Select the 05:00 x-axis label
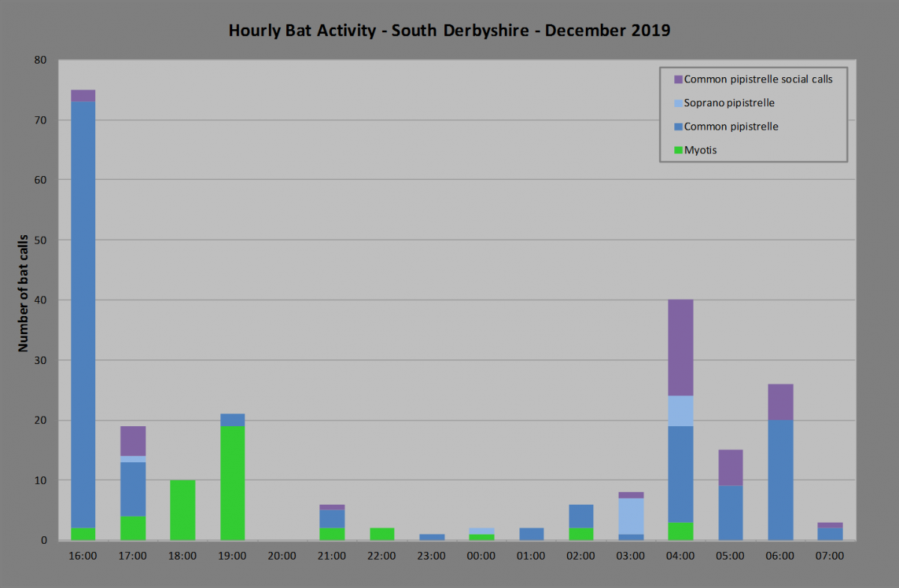This screenshot has width=899, height=588. 730,557
